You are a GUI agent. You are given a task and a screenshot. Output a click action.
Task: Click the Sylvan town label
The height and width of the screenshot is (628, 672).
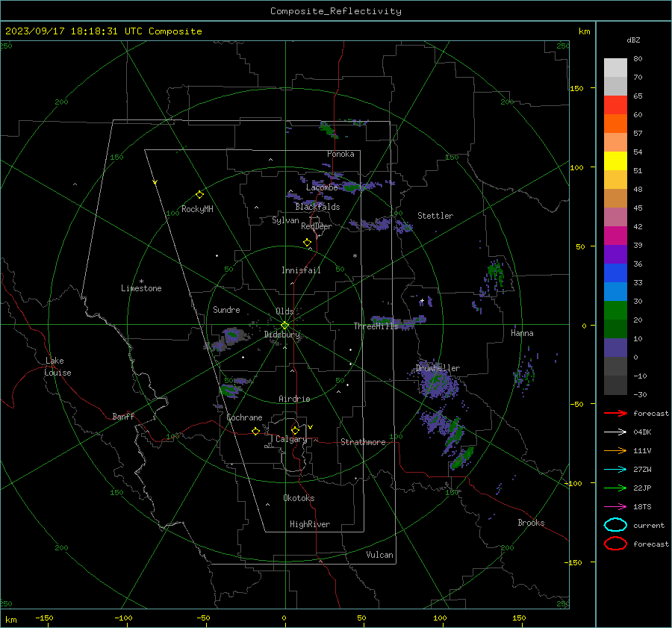285,220
